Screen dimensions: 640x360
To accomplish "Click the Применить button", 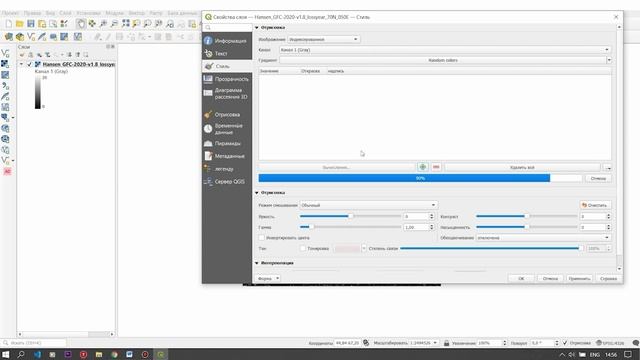I will (579, 278).
